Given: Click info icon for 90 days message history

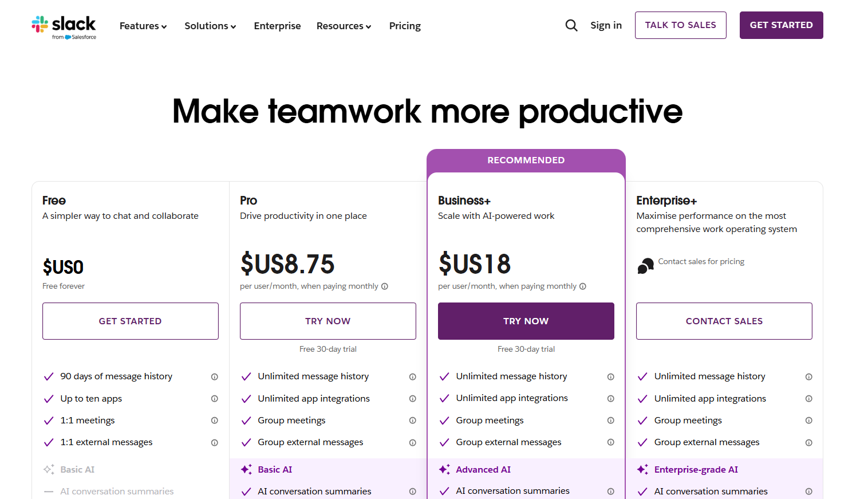Looking at the screenshot, I should [215, 377].
